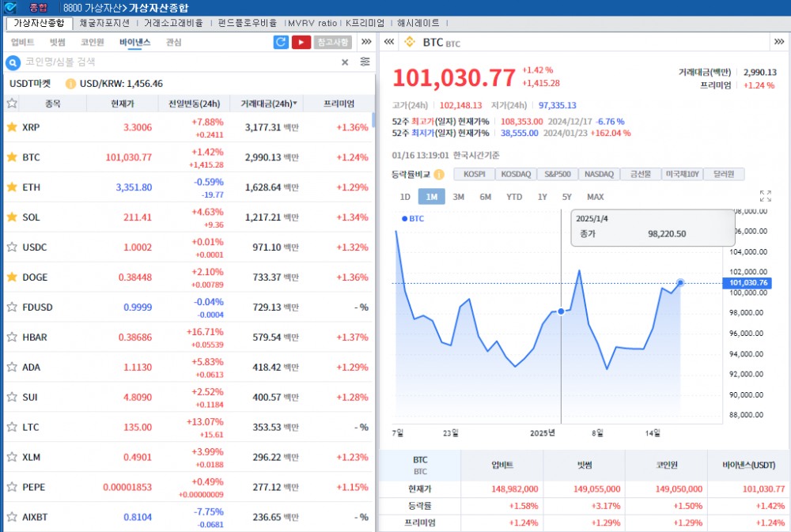The width and height of the screenshot is (791, 532).
Task: Add HBAR to favorites with its star
Action: point(13,337)
